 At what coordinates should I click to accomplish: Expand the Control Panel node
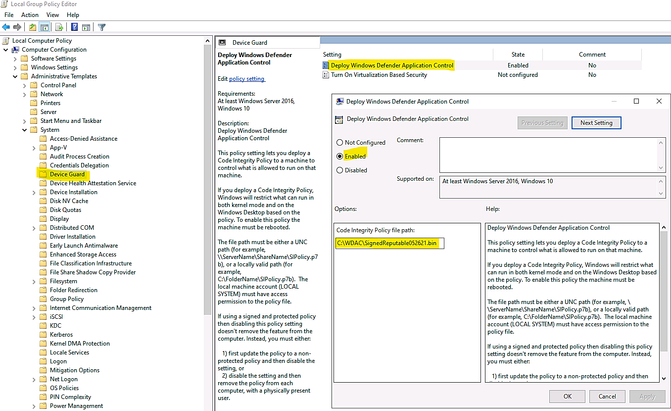coord(24,86)
